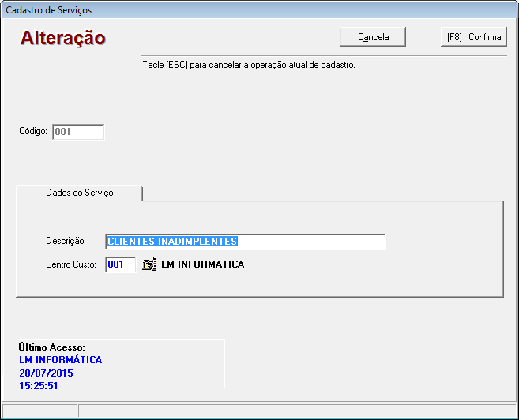Click the Código label
The height and width of the screenshot is (420, 519).
click(x=34, y=132)
